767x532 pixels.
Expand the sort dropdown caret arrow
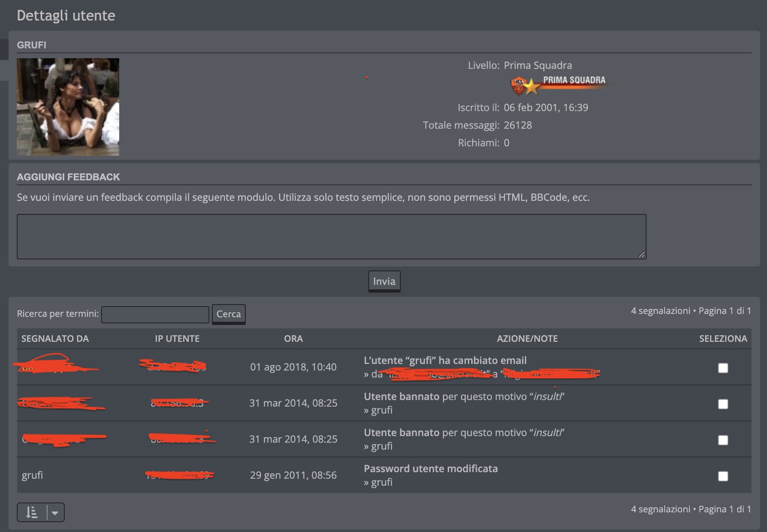click(x=55, y=512)
